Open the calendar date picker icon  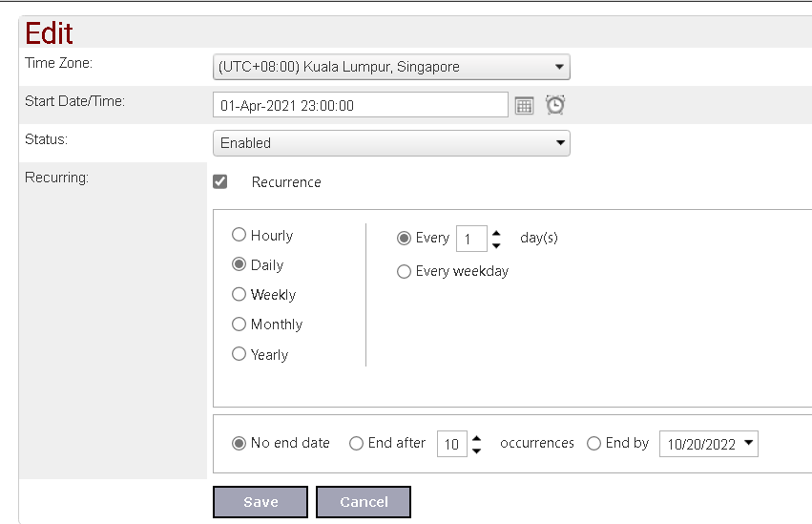524,106
